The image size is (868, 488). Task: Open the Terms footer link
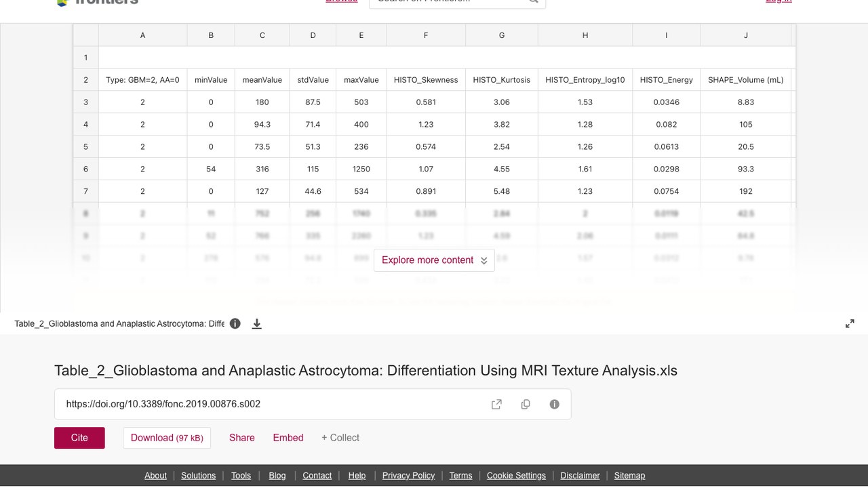(460, 476)
